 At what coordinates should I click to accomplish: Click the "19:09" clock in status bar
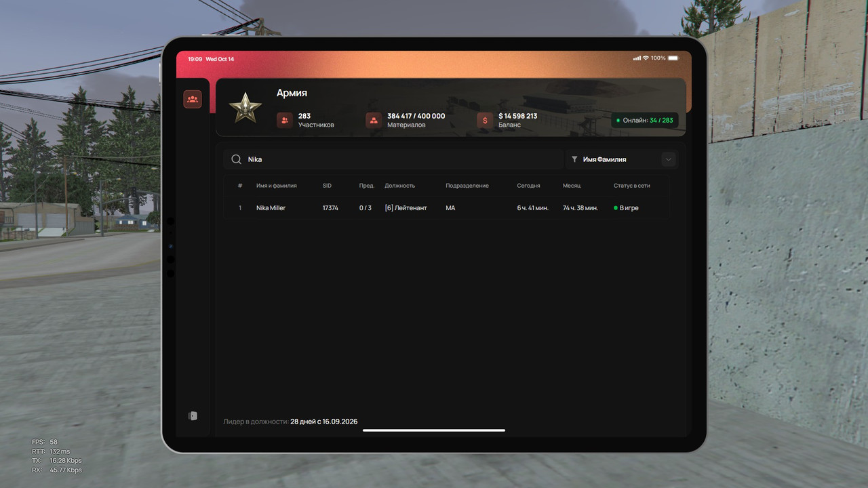[195, 59]
